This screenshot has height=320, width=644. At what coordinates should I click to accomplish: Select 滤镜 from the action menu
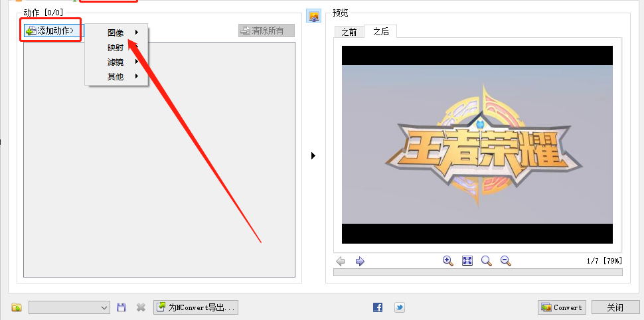pos(116,62)
